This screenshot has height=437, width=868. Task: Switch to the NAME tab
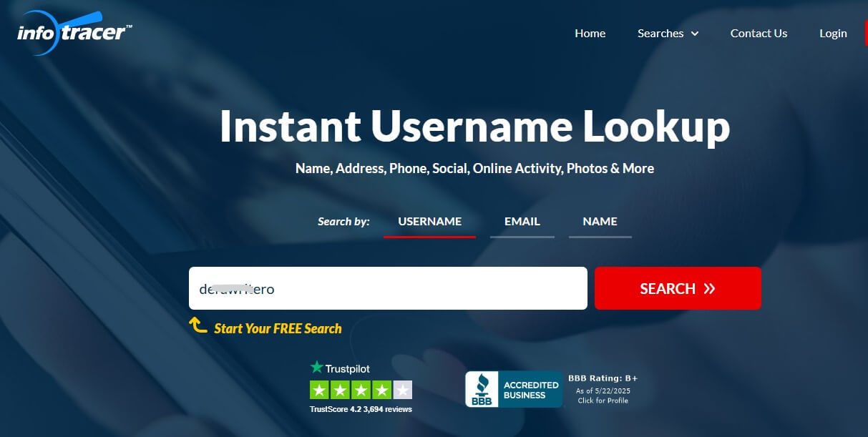600,221
